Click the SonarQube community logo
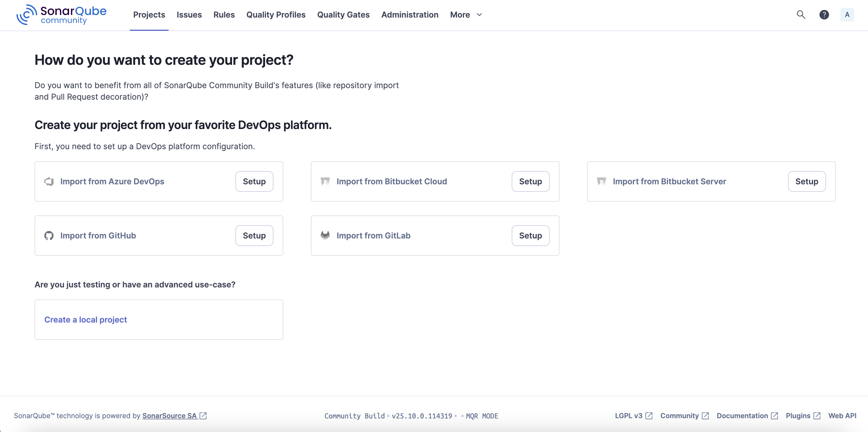Image resolution: width=868 pixels, height=432 pixels. coord(61,15)
